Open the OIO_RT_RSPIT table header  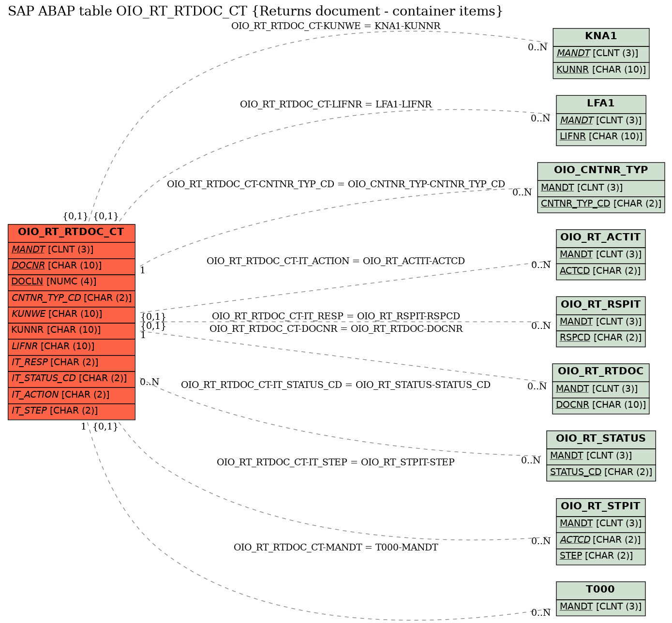[x=601, y=305]
